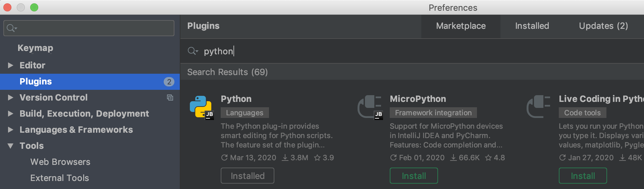Screen dimensions: 644x189
Task: Expand the Editor settings section
Action: tap(10, 65)
